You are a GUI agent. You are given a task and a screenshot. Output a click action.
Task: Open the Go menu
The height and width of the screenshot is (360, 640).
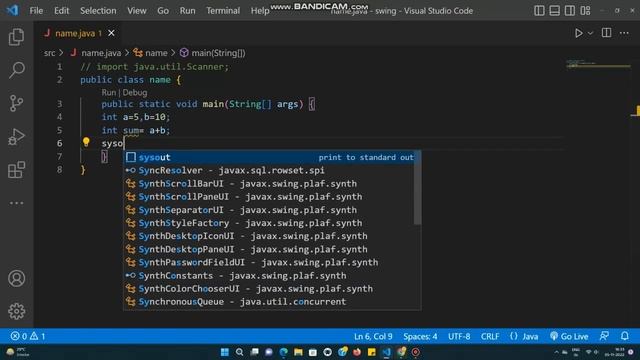coord(163,11)
